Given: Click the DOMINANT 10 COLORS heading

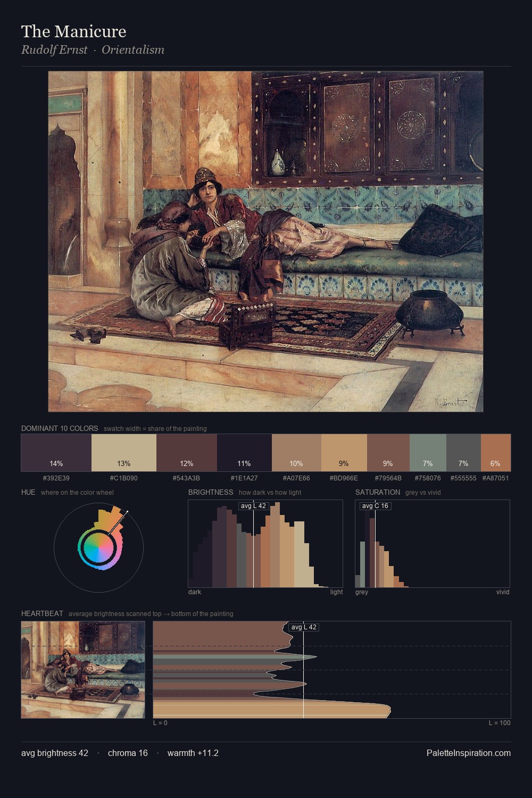Looking at the screenshot, I should point(60,428).
